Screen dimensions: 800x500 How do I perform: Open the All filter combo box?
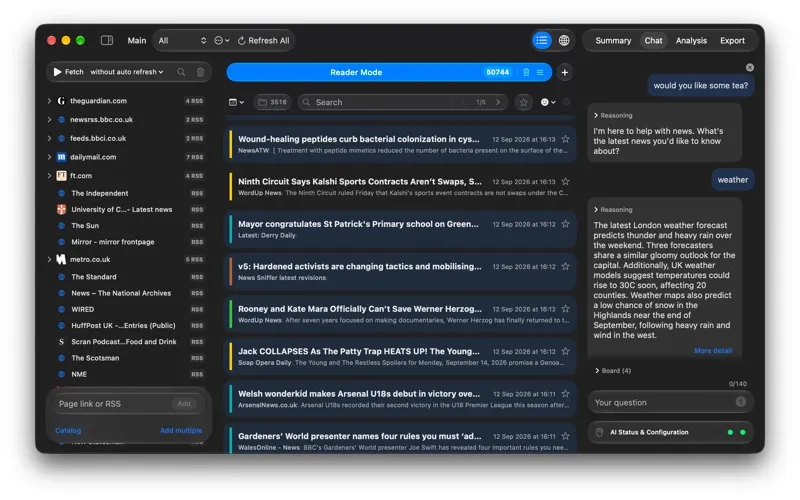[x=182, y=40]
